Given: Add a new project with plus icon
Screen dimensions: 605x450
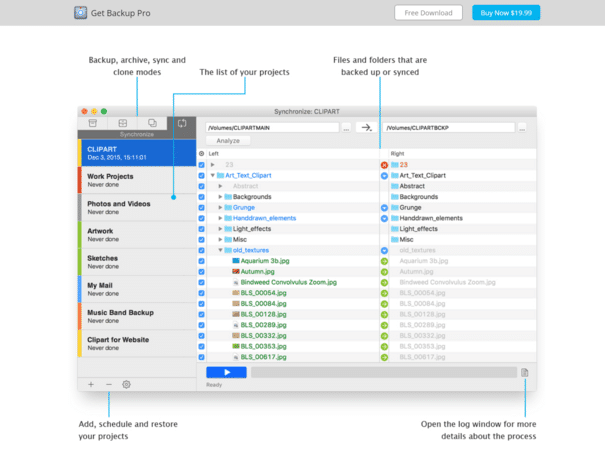Looking at the screenshot, I should point(91,384).
